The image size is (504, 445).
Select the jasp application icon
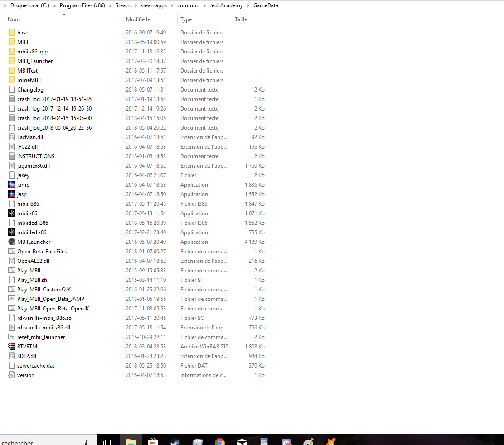(x=12, y=194)
